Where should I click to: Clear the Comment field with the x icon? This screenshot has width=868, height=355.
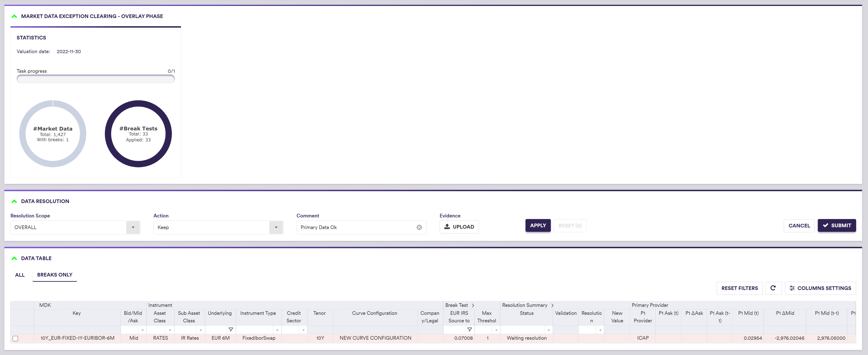point(419,227)
